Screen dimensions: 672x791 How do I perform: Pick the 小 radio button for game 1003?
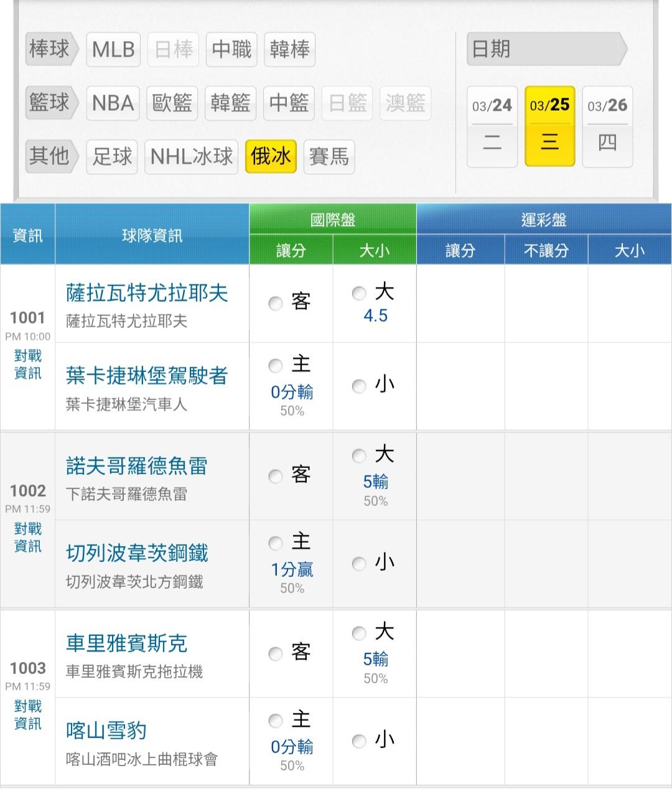point(359,741)
